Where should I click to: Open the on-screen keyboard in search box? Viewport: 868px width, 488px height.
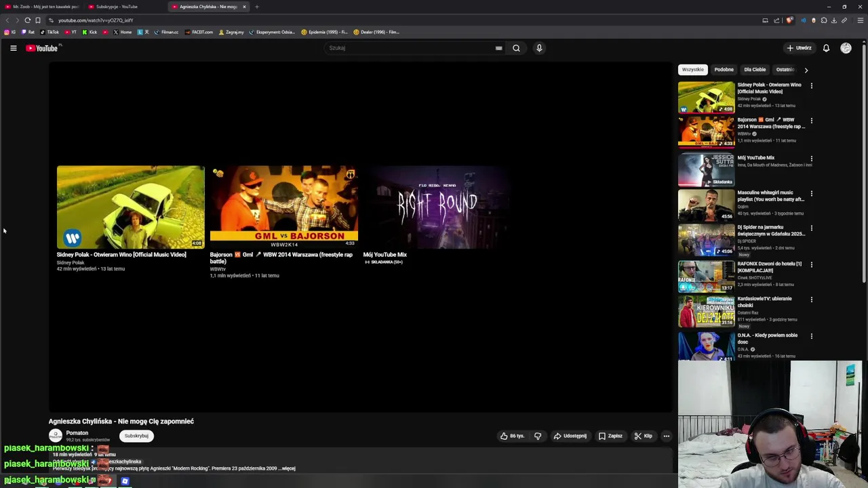point(498,48)
